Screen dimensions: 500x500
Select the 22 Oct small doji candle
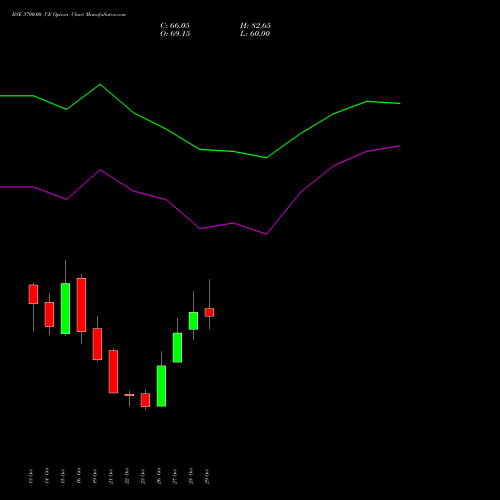(129, 395)
